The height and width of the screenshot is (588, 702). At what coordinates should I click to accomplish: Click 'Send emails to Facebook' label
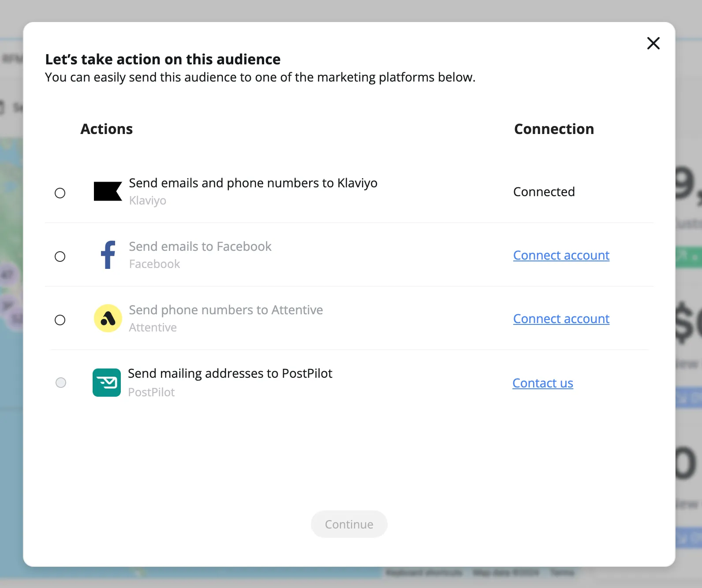click(x=200, y=246)
